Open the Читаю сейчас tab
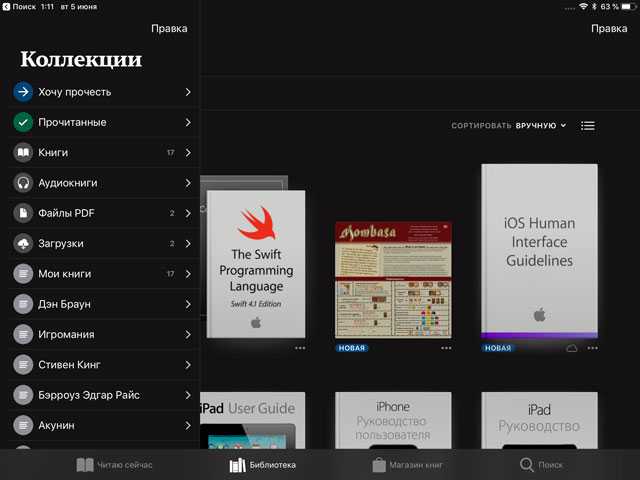 click(x=115, y=464)
